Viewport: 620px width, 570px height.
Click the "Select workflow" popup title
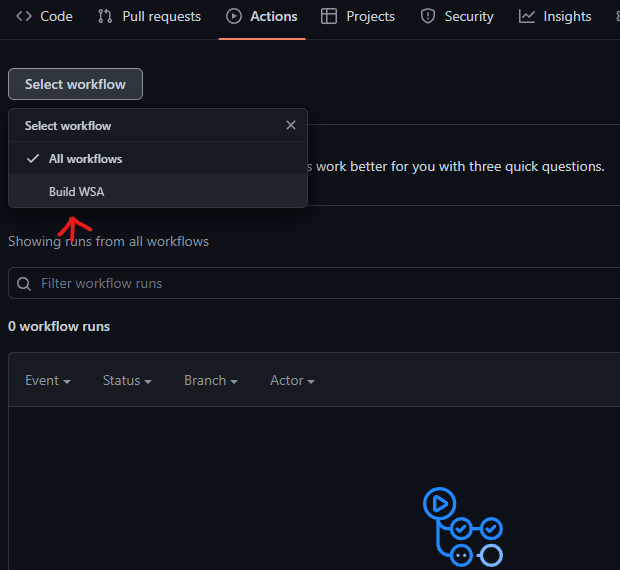click(68, 126)
